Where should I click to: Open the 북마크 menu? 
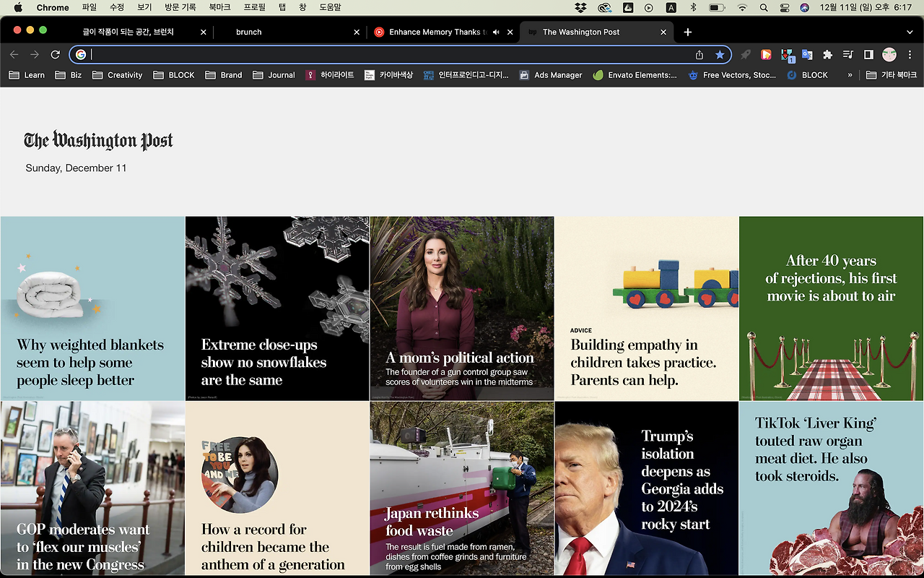click(x=219, y=8)
